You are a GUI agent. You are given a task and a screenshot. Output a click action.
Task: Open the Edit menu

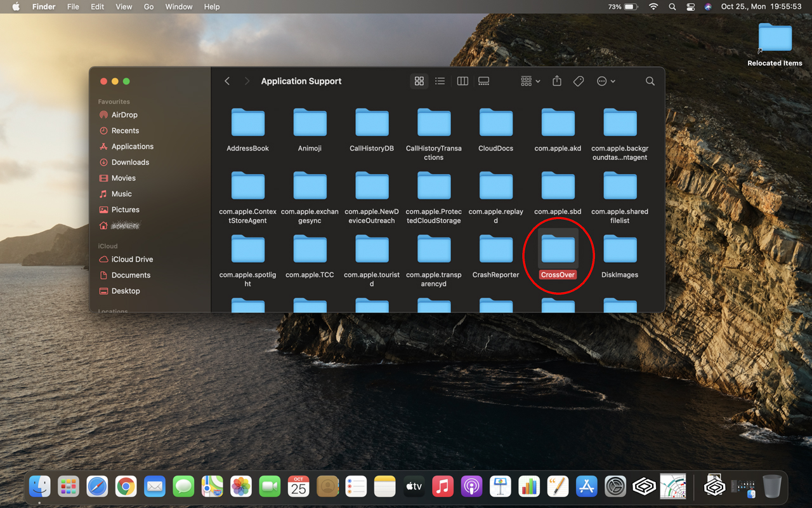coord(97,7)
